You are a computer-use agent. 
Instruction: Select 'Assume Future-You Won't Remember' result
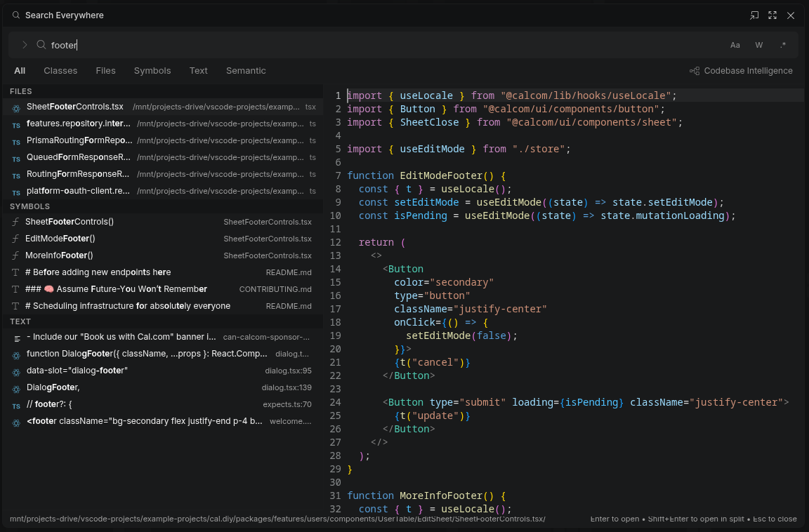point(163,289)
